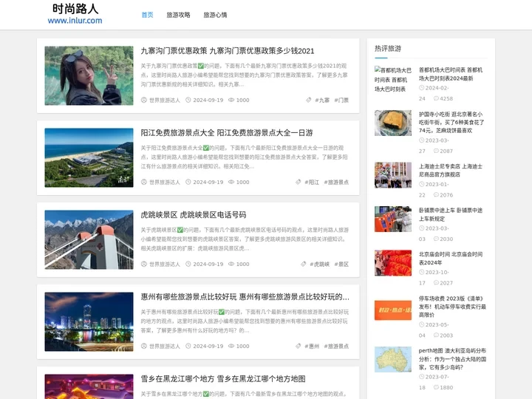Click the 雪乡 lantern village thumbnail
This screenshot has height=399, width=532.
tap(89, 386)
